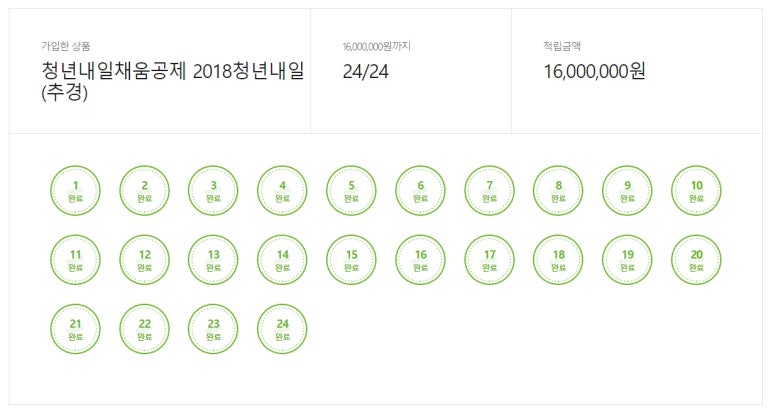Click the installment 5 완료 circle
Image resolution: width=773 pixels, height=412 pixels.
[352, 191]
